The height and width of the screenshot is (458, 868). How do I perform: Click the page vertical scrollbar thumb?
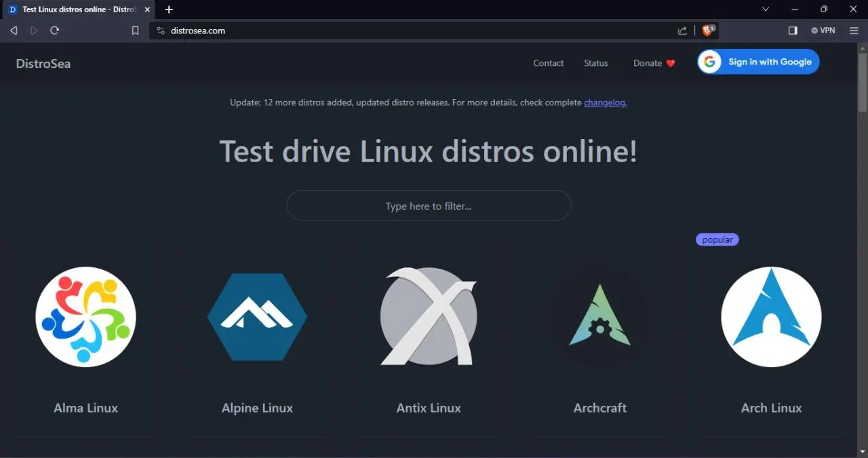[863, 83]
